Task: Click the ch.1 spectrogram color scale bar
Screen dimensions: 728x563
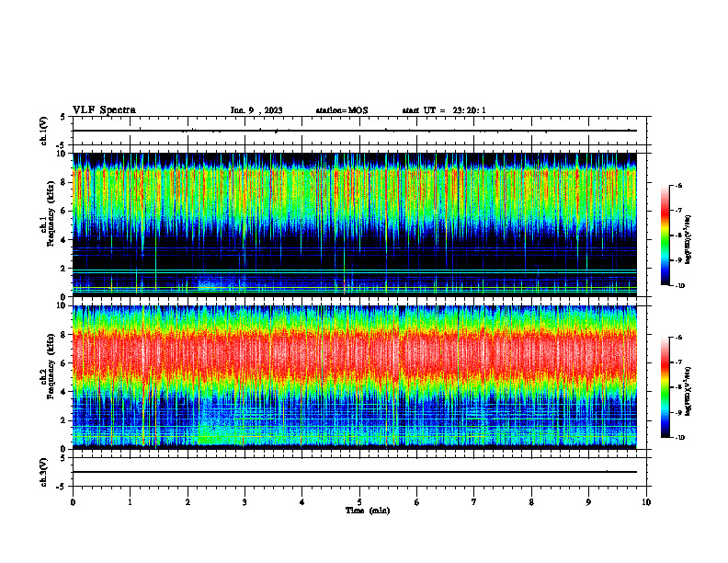Action: [x=665, y=236]
